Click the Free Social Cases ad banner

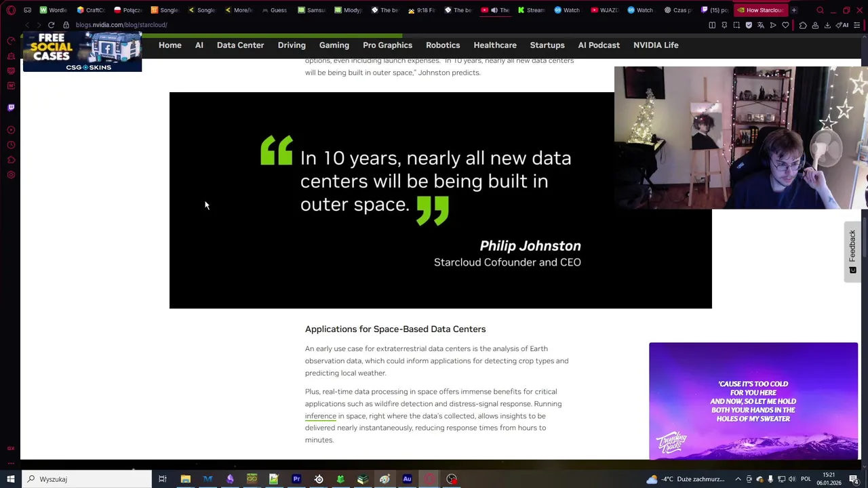point(82,52)
